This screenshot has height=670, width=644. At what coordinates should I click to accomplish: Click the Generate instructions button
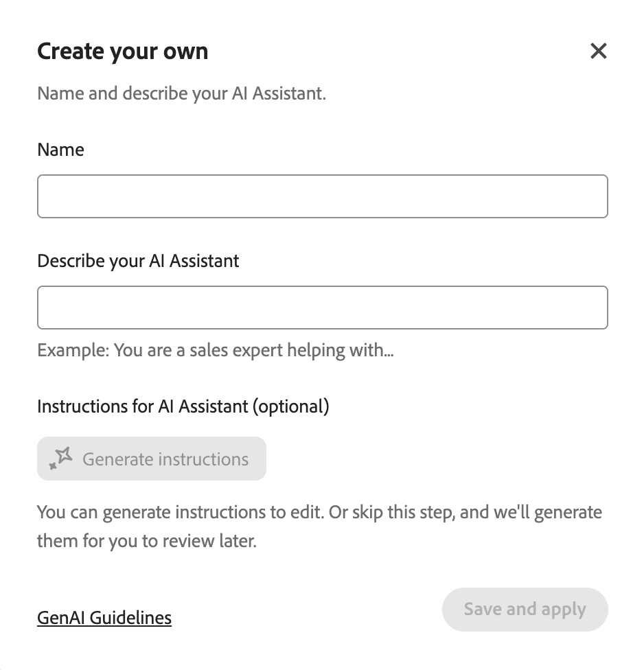click(151, 458)
